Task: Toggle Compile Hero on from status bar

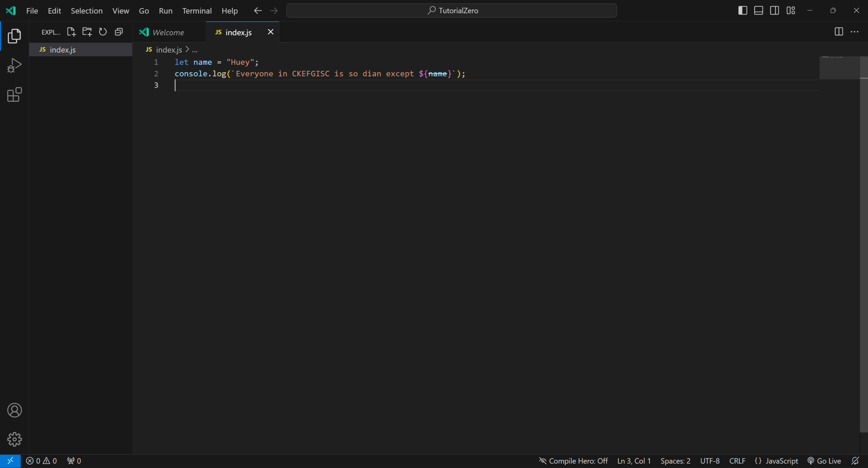Action: click(x=573, y=461)
